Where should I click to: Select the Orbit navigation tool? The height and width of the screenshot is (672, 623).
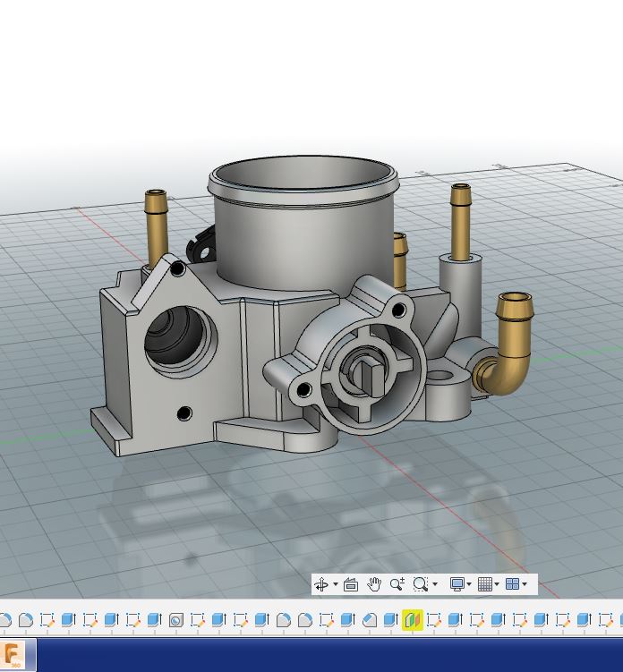pos(321,584)
